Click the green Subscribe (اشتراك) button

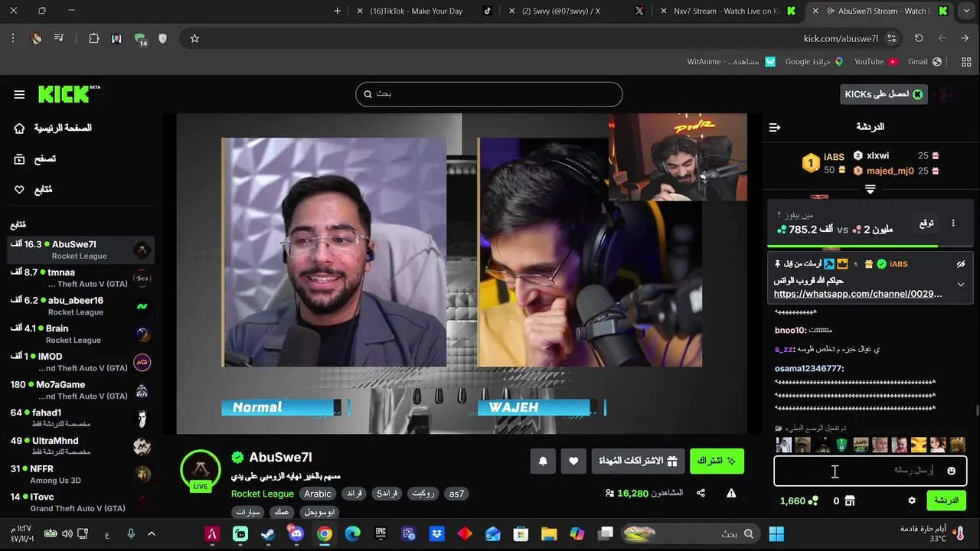[717, 461]
